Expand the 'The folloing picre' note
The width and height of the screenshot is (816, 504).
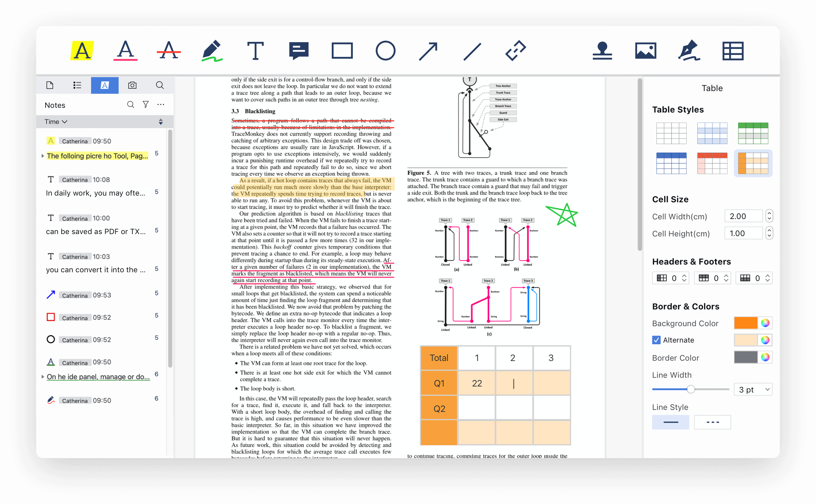point(43,156)
